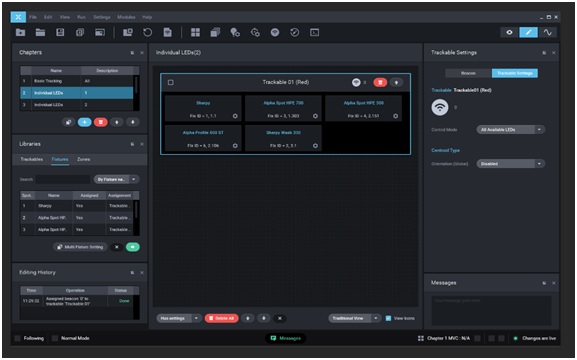Click the up arrow on Trackable 01 header
This screenshot has height=360, width=577.
(396, 82)
